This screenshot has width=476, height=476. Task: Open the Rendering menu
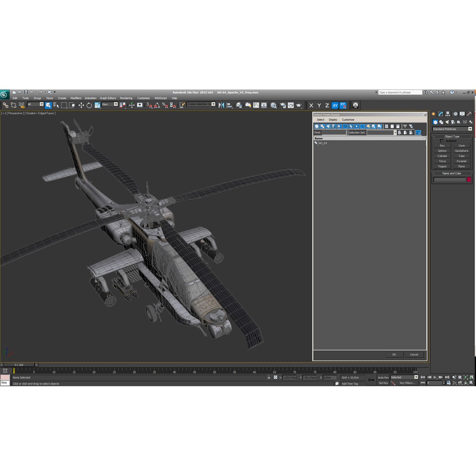click(126, 98)
